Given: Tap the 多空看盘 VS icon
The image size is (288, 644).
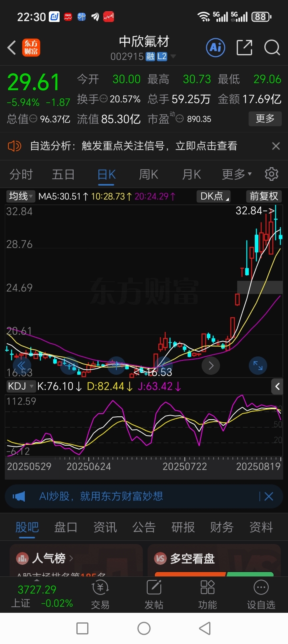Looking at the screenshot, I should [160, 558].
